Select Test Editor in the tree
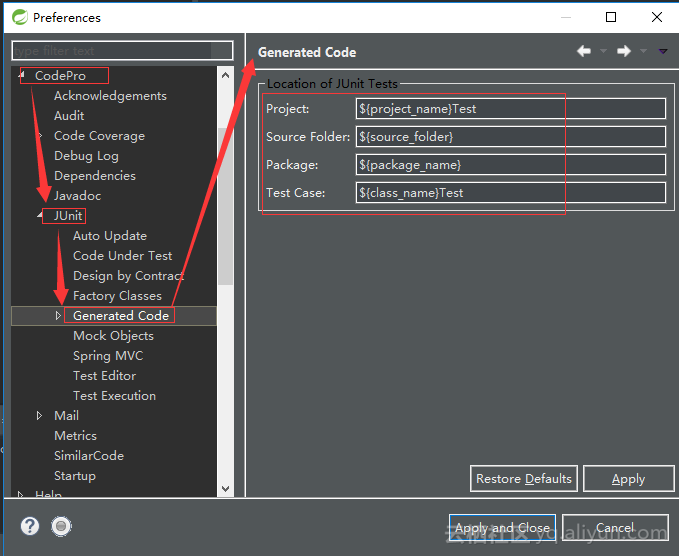 (104, 375)
